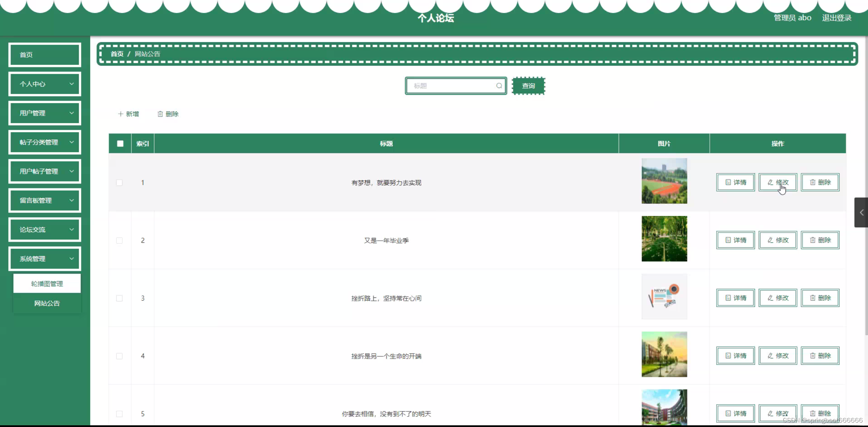Viewport: 868px width, 427px height.
Task: Check the checkbox for row 3
Action: [x=119, y=298]
